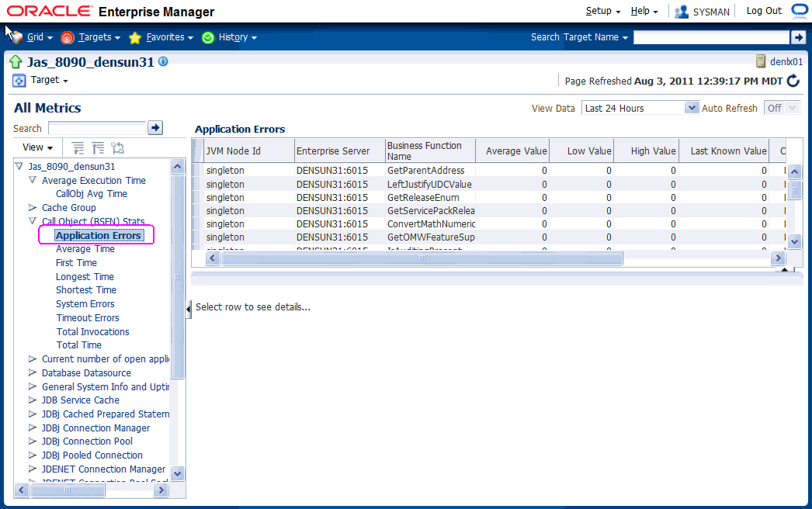The width and height of the screenshot is (812, 509).
Task: Click the SYSMAN user icon
Action: (x=682, y=12)
